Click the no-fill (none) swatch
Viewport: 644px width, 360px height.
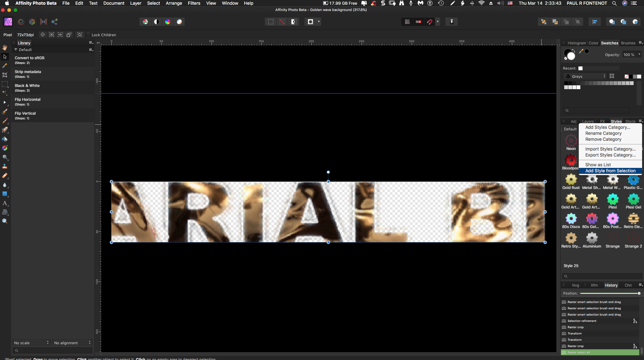pyautogui.click(x=626, y=77)
